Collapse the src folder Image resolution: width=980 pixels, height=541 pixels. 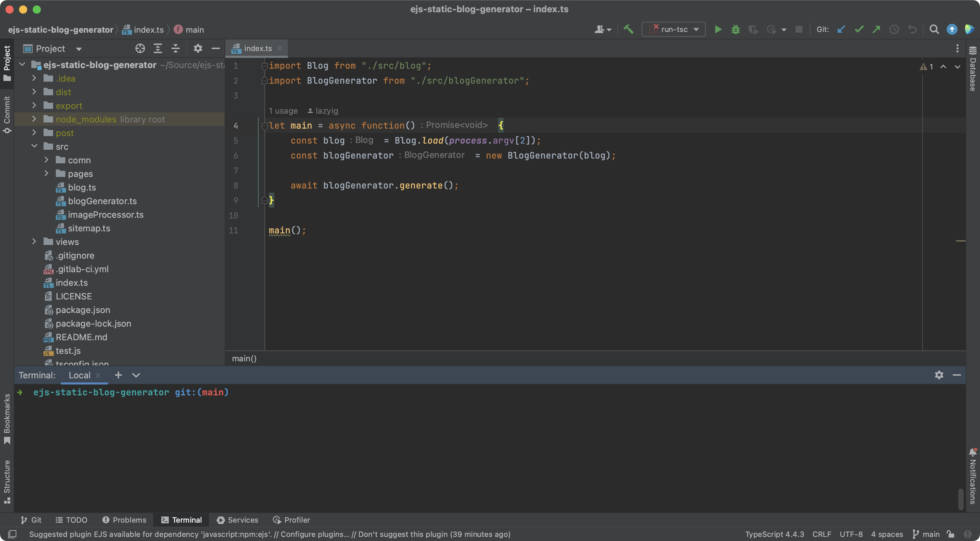pos(34,146)
